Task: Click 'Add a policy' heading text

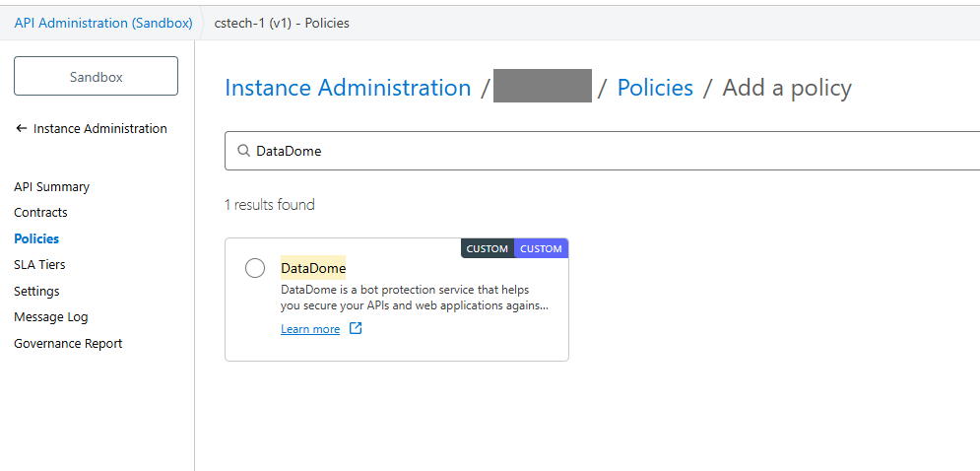Action: tap(787, 88)
